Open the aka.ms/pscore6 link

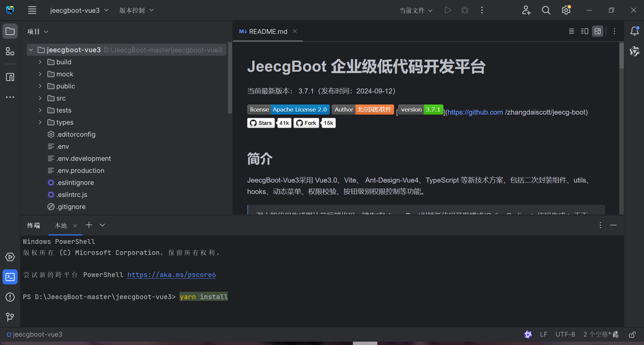coord(171,275)
